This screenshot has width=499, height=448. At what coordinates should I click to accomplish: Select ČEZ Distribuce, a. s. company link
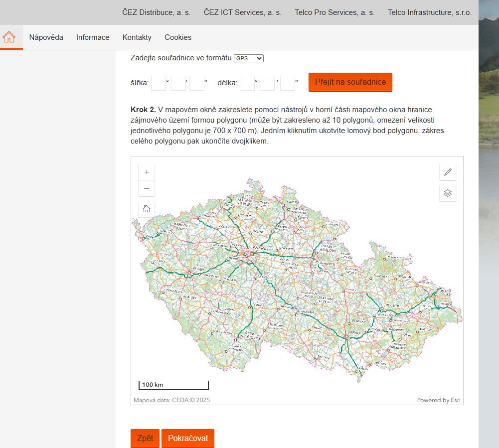coord(157,12)
